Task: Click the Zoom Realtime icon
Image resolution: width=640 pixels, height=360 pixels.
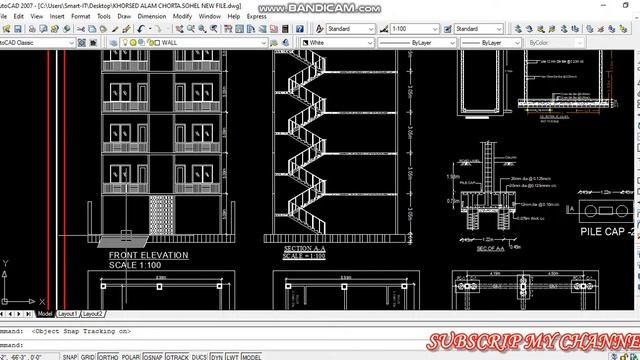Action: (x=191, y=29)
